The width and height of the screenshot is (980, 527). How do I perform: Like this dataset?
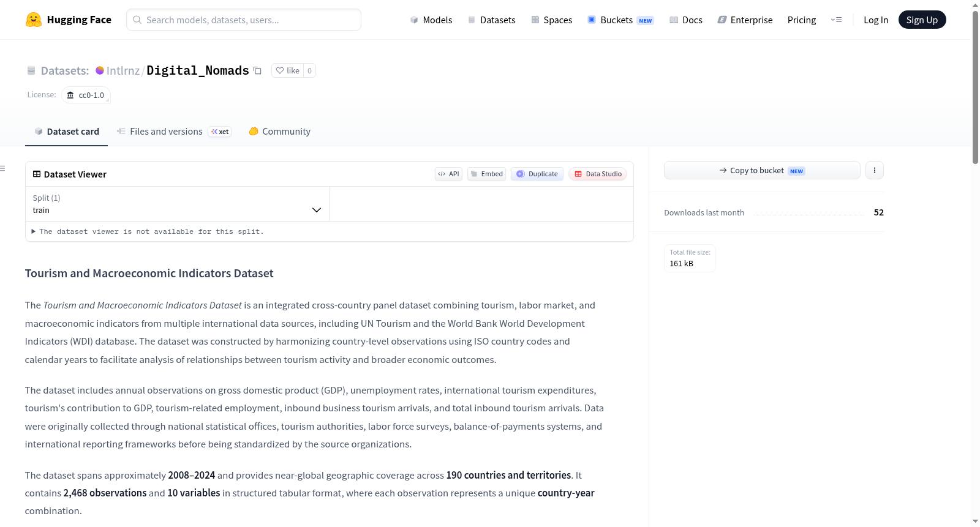[x=287, y=70]
